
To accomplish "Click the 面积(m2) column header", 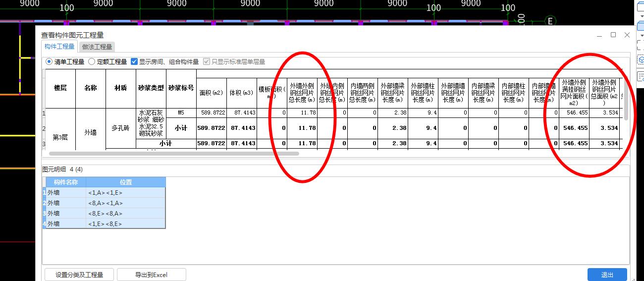I will pyautogui.click(x=212, y=93).
